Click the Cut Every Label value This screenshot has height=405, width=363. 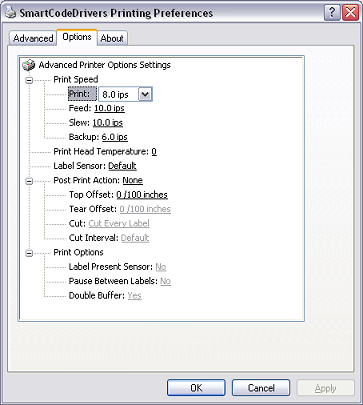[119, 223]
